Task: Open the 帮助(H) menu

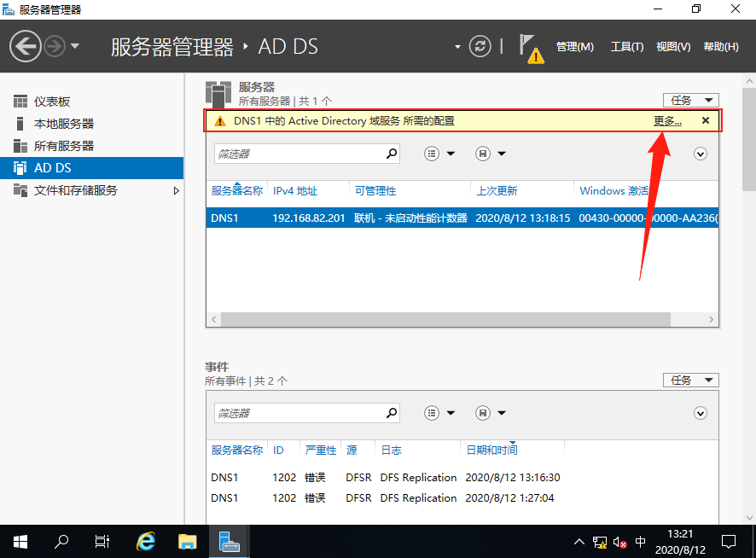Action: point(721,47)
